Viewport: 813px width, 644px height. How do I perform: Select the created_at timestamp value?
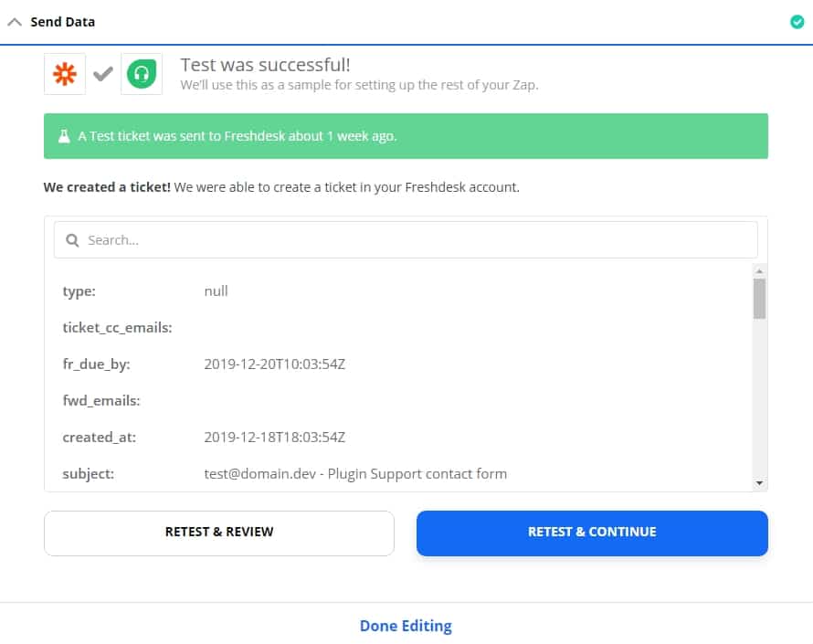[x=274, y=438]
